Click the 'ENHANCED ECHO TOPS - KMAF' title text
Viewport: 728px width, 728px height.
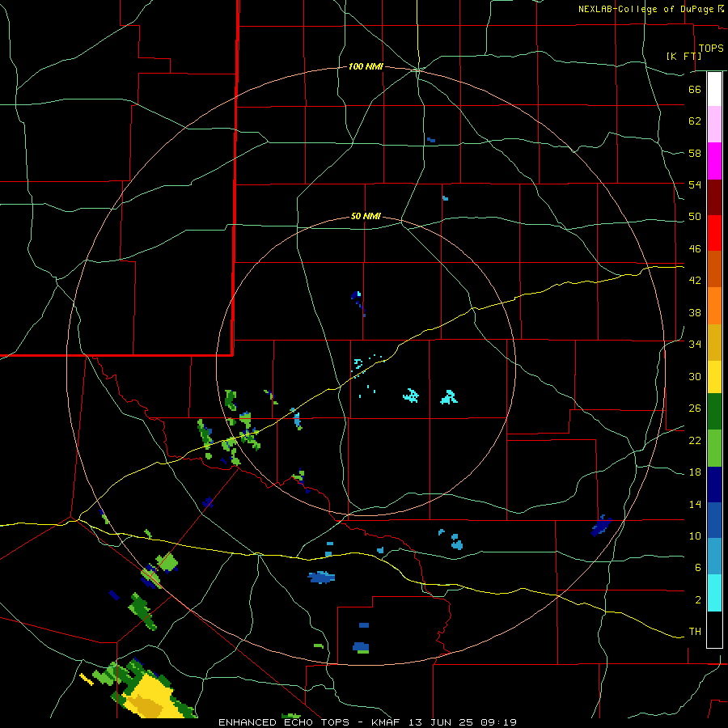point(309,722)
